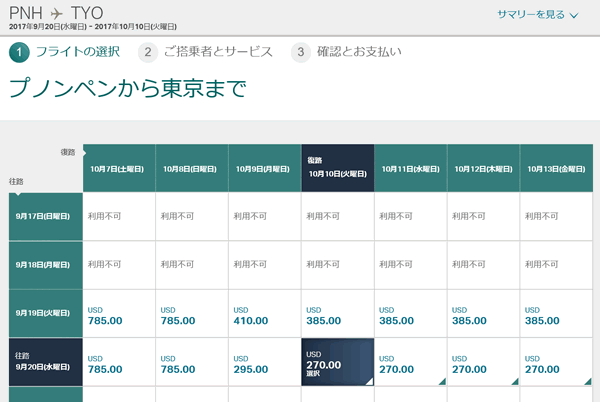The height and width of the screenshot is (402, 600).
Task: Expand the サマリーを見る summary dropdown
Action: 537,15
